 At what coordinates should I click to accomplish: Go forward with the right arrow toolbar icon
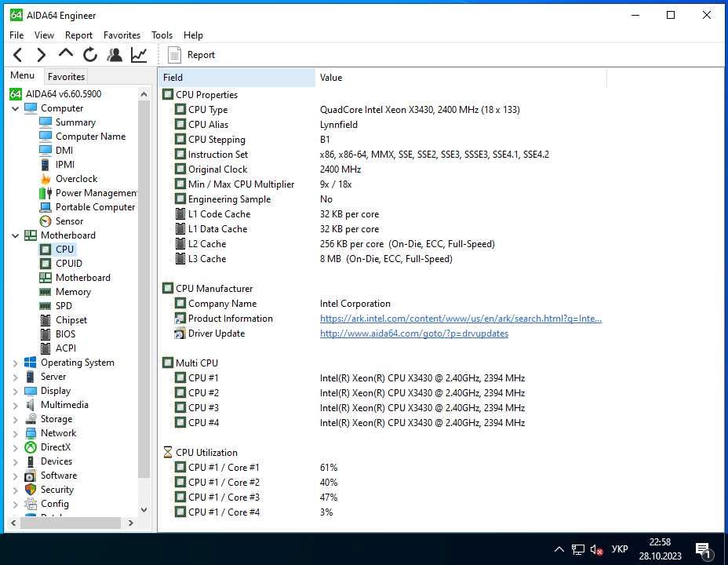pos(42,55)
